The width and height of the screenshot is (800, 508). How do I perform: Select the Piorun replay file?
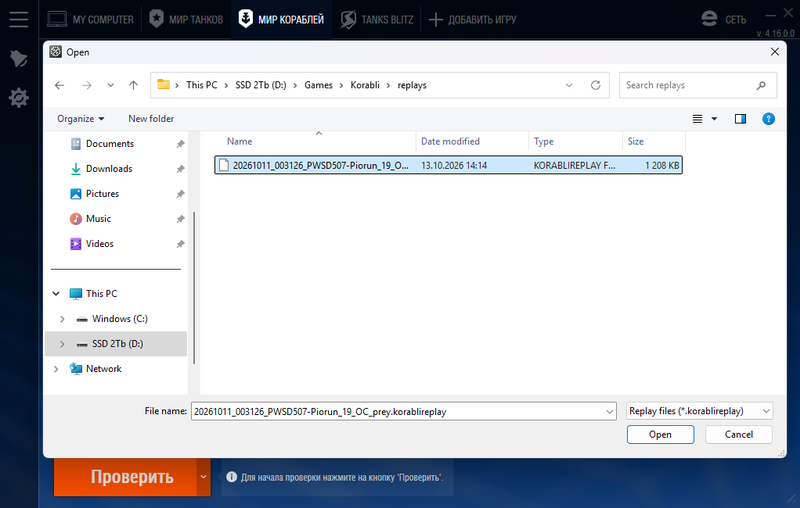[x=448, y=165]
